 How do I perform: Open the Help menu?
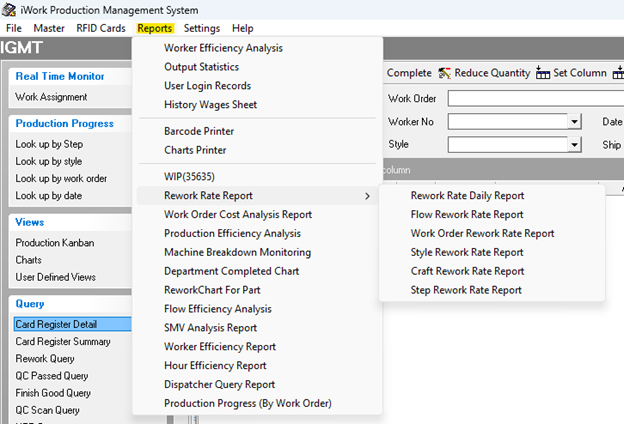click(243, 28)
